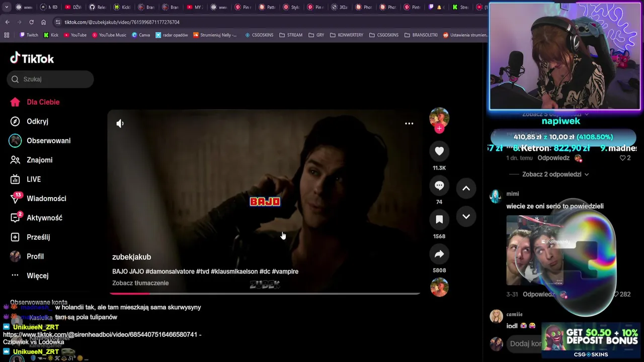644x362 pixels.
Task: Follow creator using red plus badge
Action: point(439,129)
